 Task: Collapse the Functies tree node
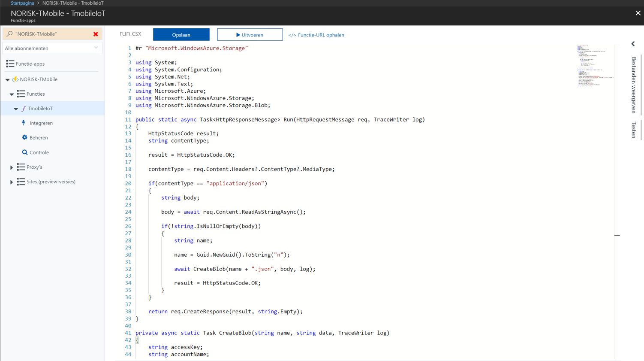tap(12, 94)
